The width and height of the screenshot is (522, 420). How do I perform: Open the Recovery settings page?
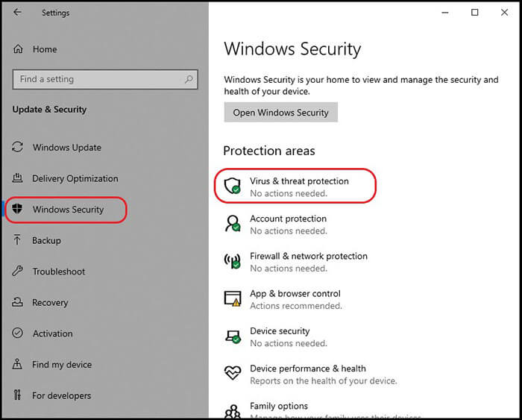[50, 303]
